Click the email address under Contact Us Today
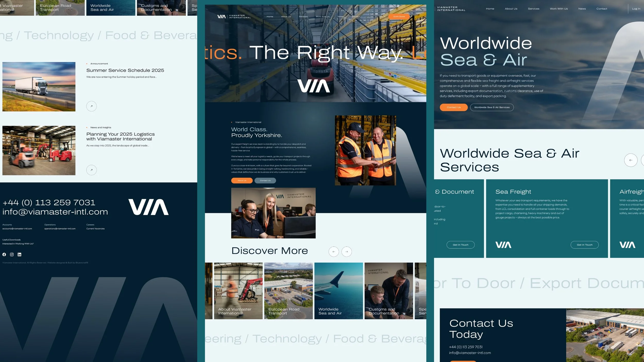644x362 pixels. coord(470,353)
